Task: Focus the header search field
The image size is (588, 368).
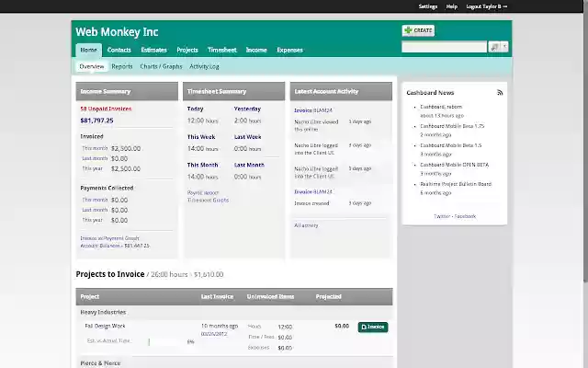Action: pos(444,47)
